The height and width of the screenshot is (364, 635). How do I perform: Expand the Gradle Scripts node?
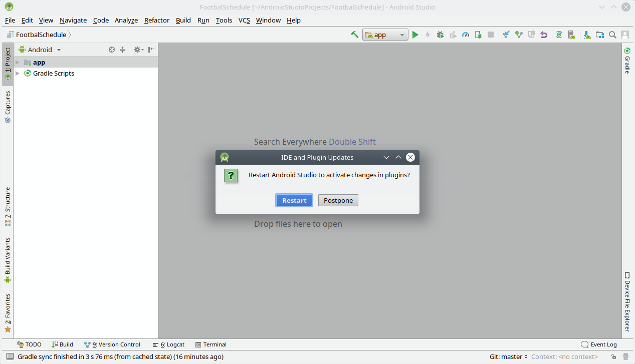pos(18,73)
